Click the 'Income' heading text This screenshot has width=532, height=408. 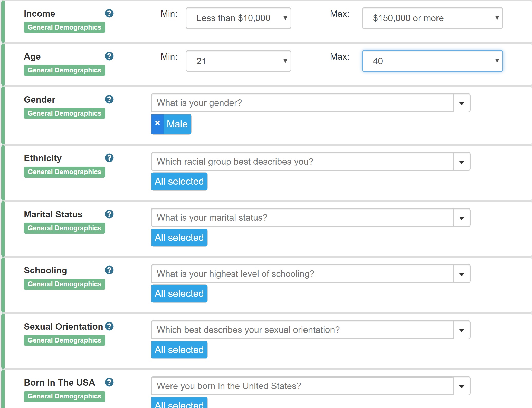(40, 14)
